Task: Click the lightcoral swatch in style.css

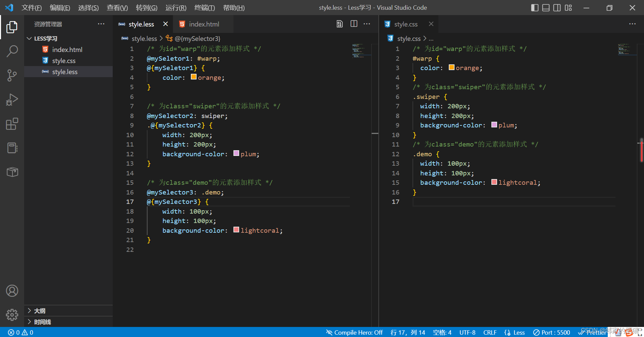Action: point(494,182)
